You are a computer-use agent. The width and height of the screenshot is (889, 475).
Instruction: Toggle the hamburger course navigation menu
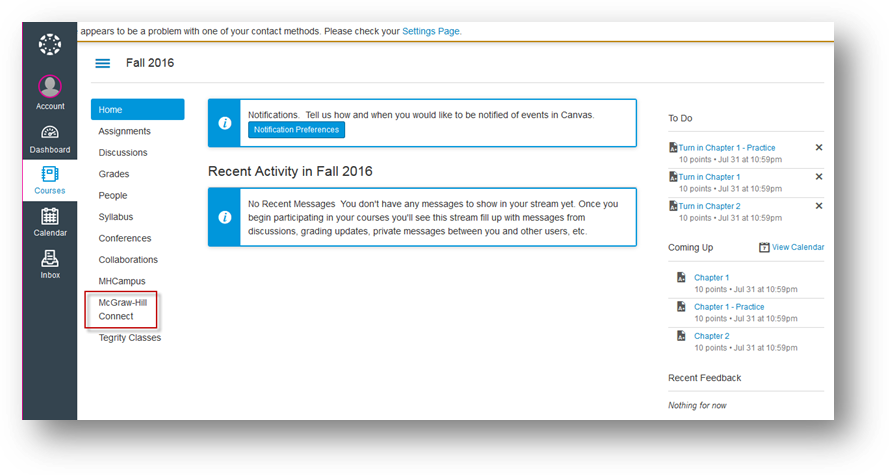point(102,63)
